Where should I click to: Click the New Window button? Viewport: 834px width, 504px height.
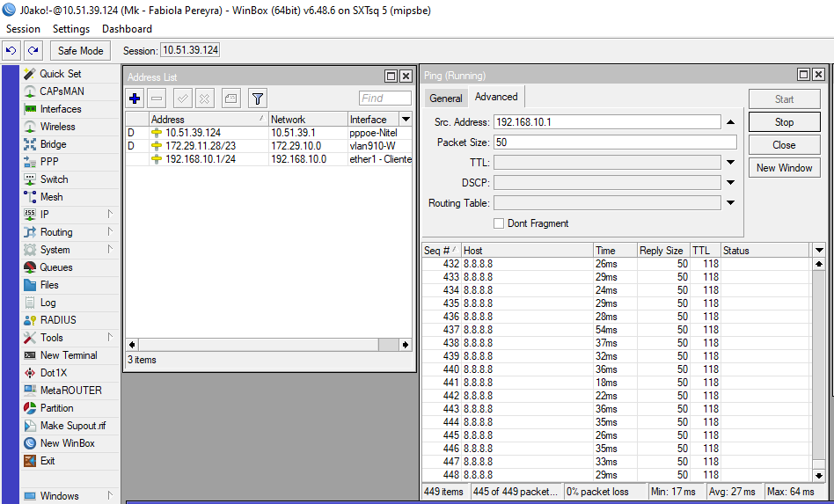pos(784,168)
